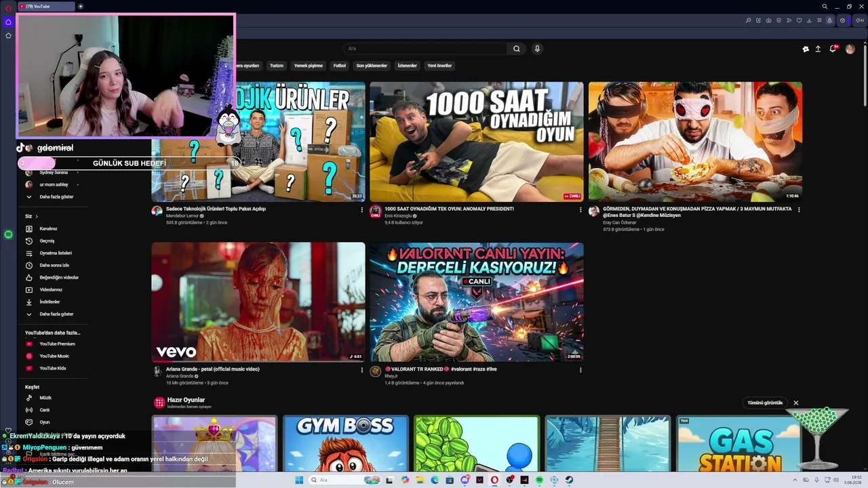Image resolution: width=868 pixels, height=488 pixels.
Task: Open the Opera AI sidebar button
Action: (x=859, y=20)
